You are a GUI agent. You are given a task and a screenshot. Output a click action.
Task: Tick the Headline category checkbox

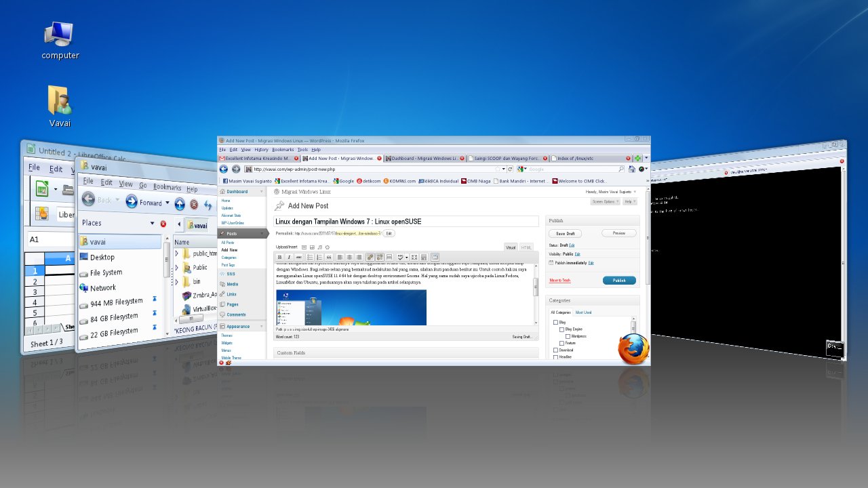click(x=555, y=357)
